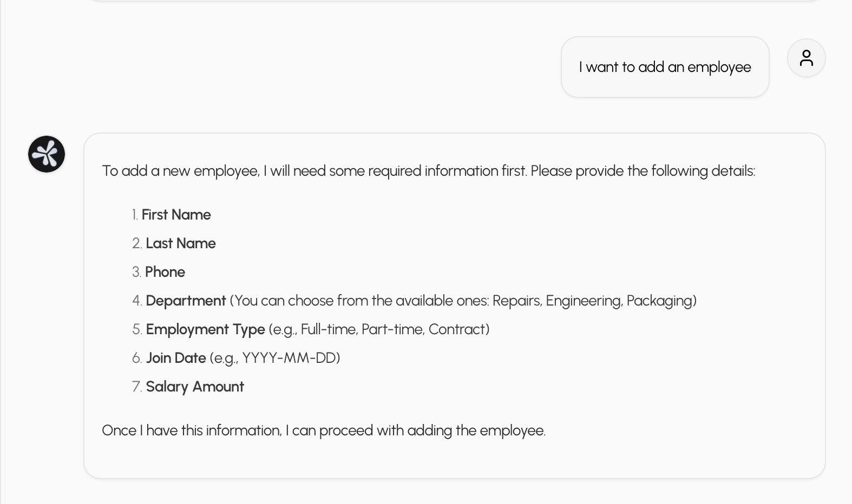Click the left sidebar edge panel
Image resolution: width=852 pixels, height=504 pixels.
[x=4, y=252]
